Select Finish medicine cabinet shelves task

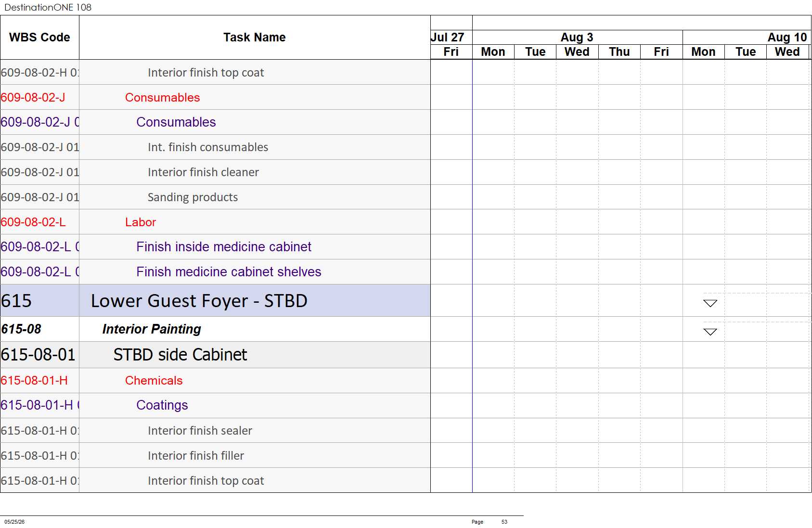point(228,272)
